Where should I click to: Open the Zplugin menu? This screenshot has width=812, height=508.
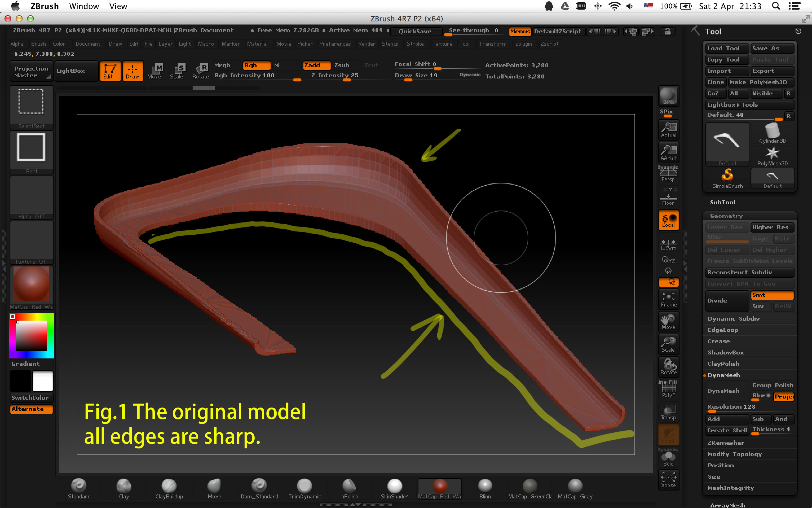[x=524, y=44]
